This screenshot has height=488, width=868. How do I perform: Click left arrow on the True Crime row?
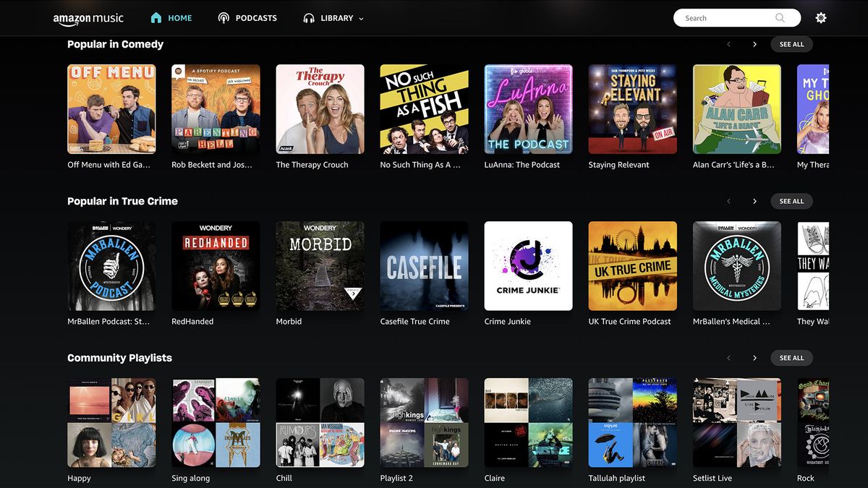click(728, 201)
